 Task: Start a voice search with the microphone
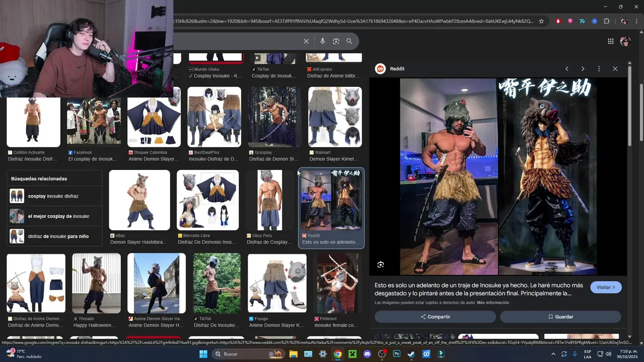[323, 41]
